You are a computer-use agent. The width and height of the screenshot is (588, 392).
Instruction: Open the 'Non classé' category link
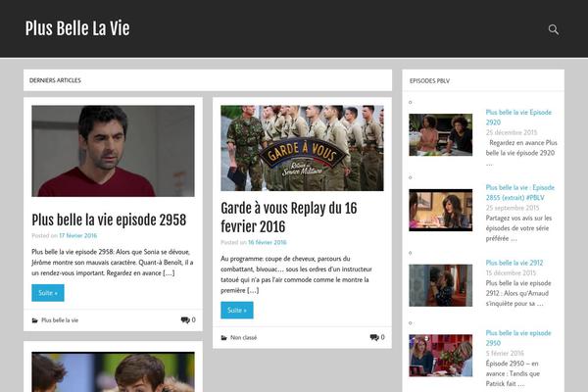pyautogui.click(x=244, y=337)
